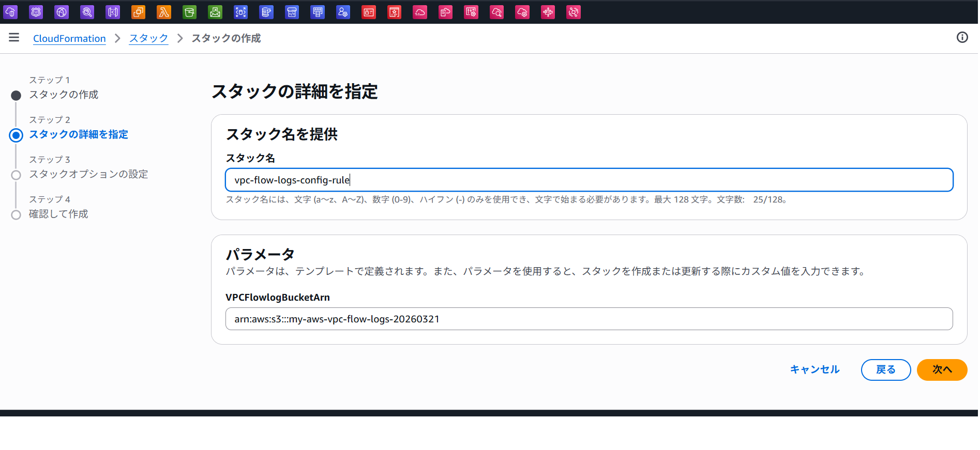The height and width of the screenshot is (450, 980).
Task: Expand the hamburger navigation menu
Action: 14,37
